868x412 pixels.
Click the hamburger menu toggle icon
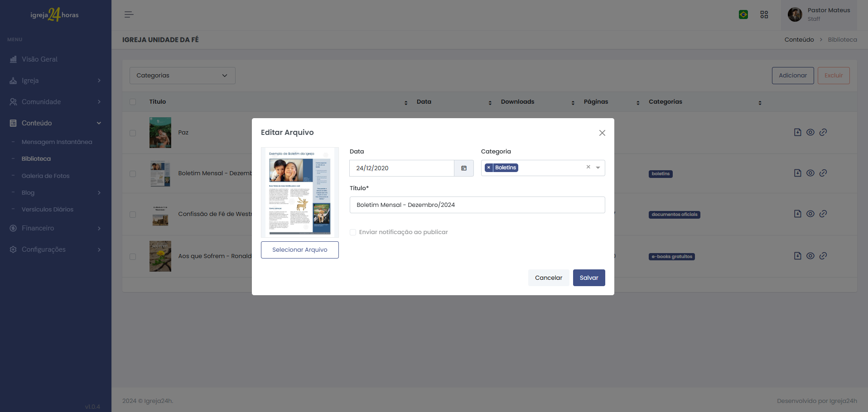coord(129,14)
